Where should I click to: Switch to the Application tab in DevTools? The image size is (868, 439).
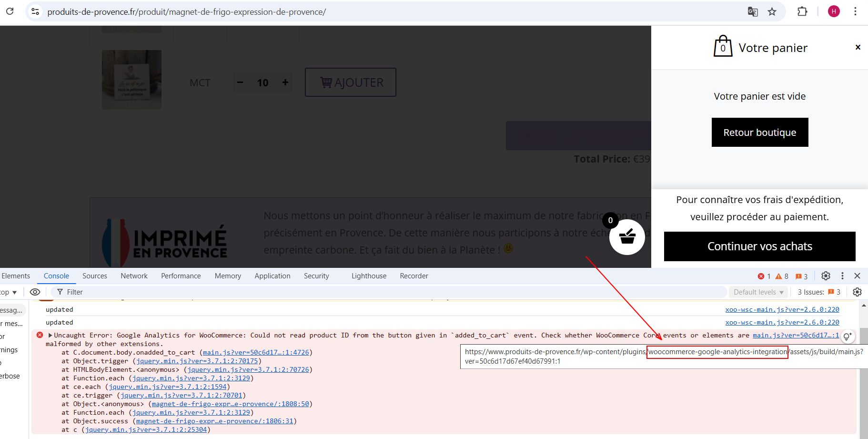(x=273, y=276)
